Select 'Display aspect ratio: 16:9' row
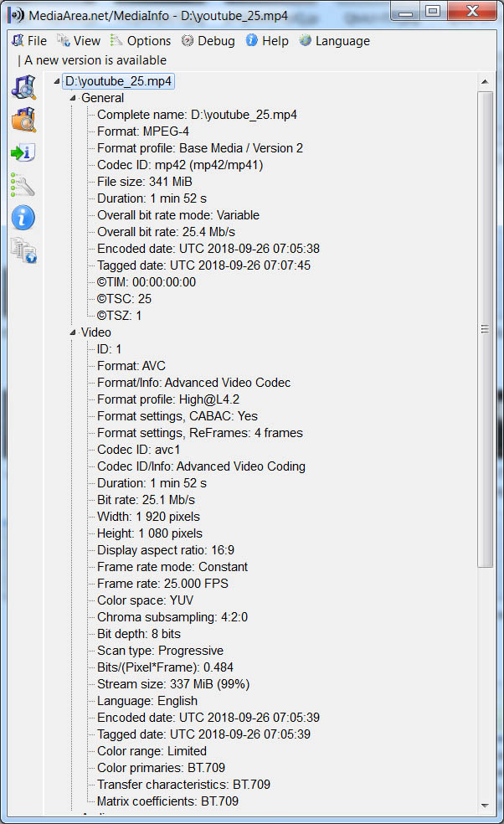The height and width of the screenshot is (824, 504). pyautogui.click(x=166, y=551)
